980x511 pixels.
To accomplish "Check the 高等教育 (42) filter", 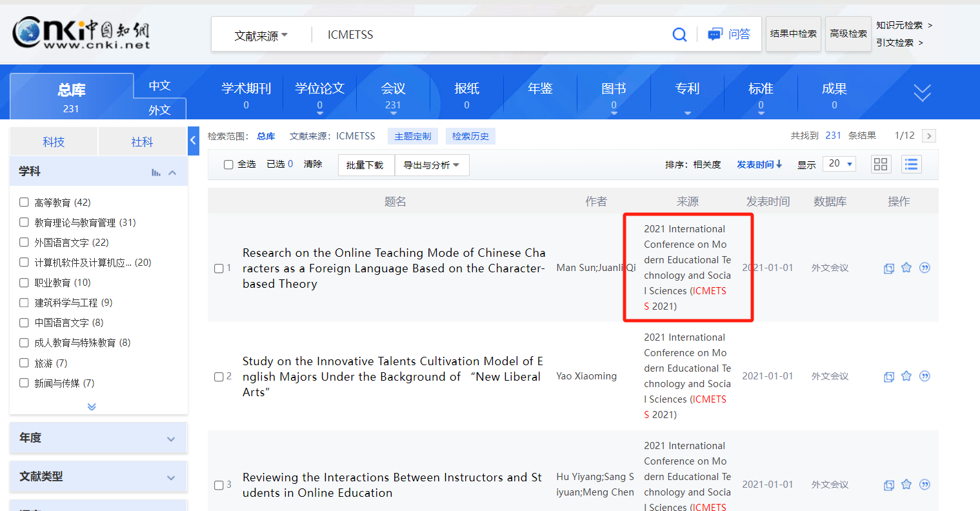I will coord(24,202).
